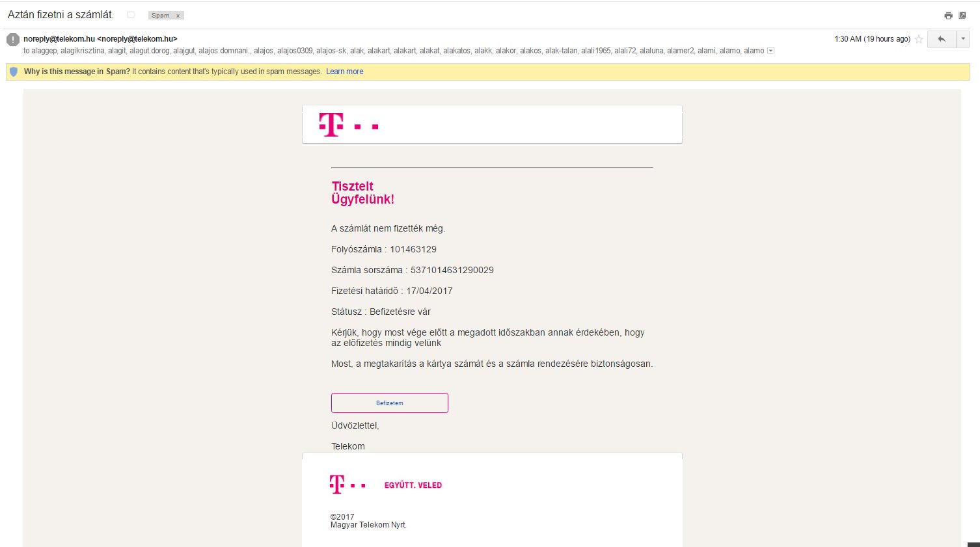Click the Befizetem payment button
This screenshot has width=980, height=547.
(389, 403)
